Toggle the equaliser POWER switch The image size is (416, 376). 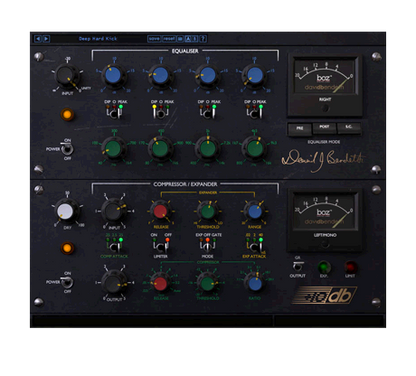[67, 149]
